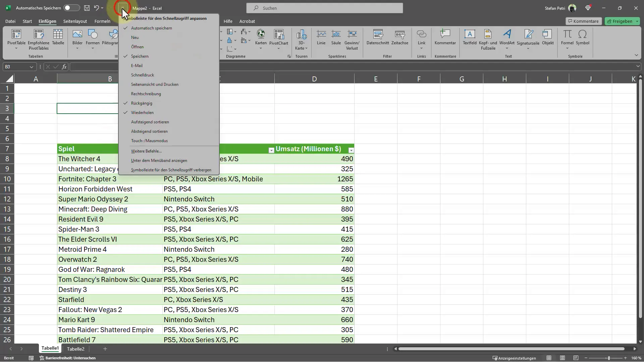
Task: Enable Schnelldruck in the quick access menu
Action: [x=169, y=75]
